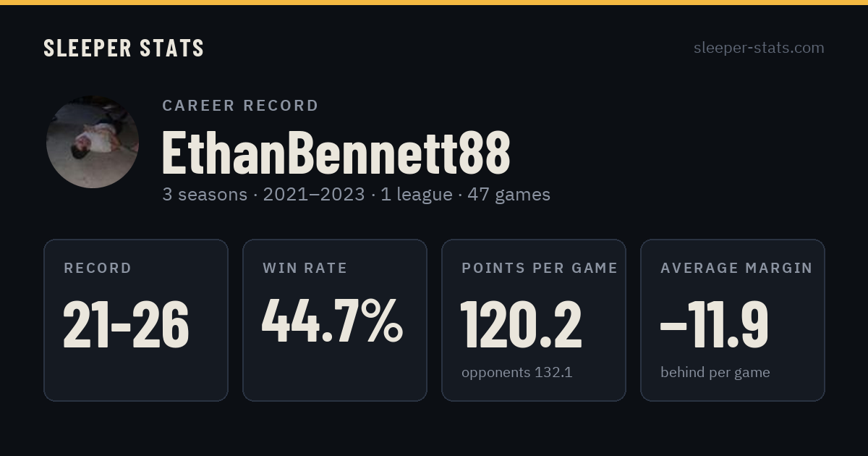Viewport: 868px width, 456px height.
Task: Click the −11.9 margin value
Action: click(x=715, y=324)
